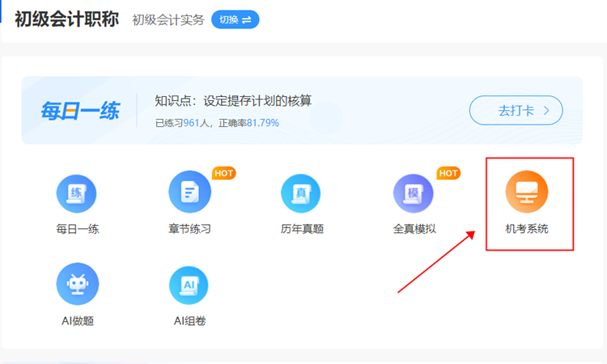Image resolution: width=607 pixels, height=364 pixels.
Task: Click the 81.79% accuracy rate figure
Action: (263, 123)
